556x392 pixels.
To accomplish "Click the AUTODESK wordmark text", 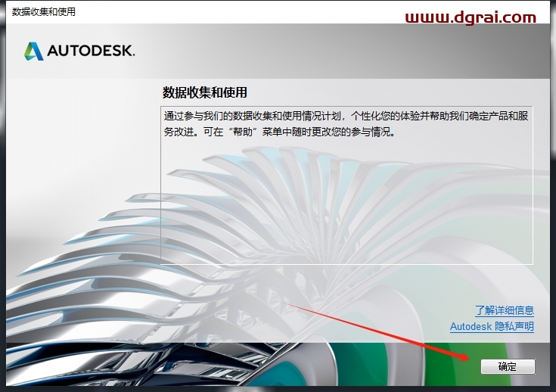I will pos(91,51).
